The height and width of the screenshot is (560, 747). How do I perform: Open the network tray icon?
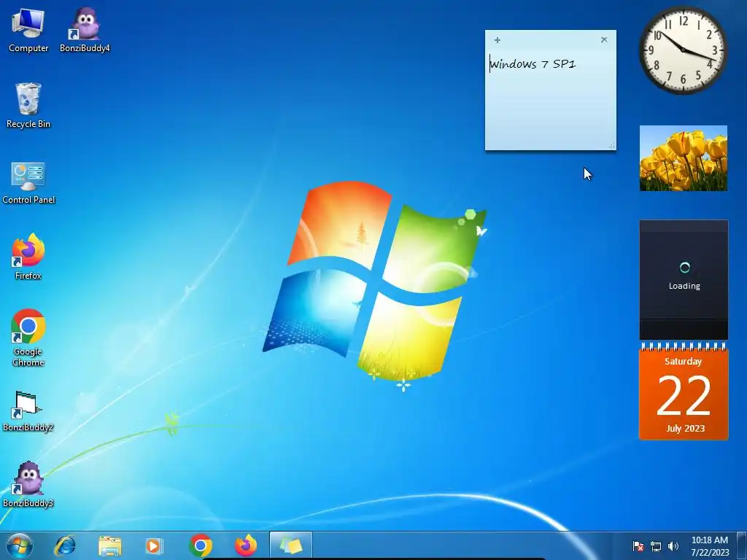click(x=656, y=546)
